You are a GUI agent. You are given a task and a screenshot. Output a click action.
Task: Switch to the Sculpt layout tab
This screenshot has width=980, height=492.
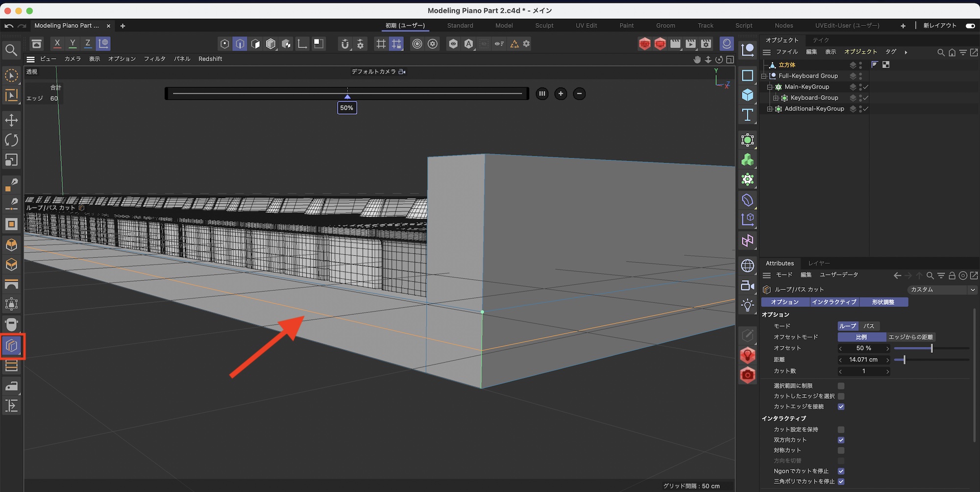544,25
